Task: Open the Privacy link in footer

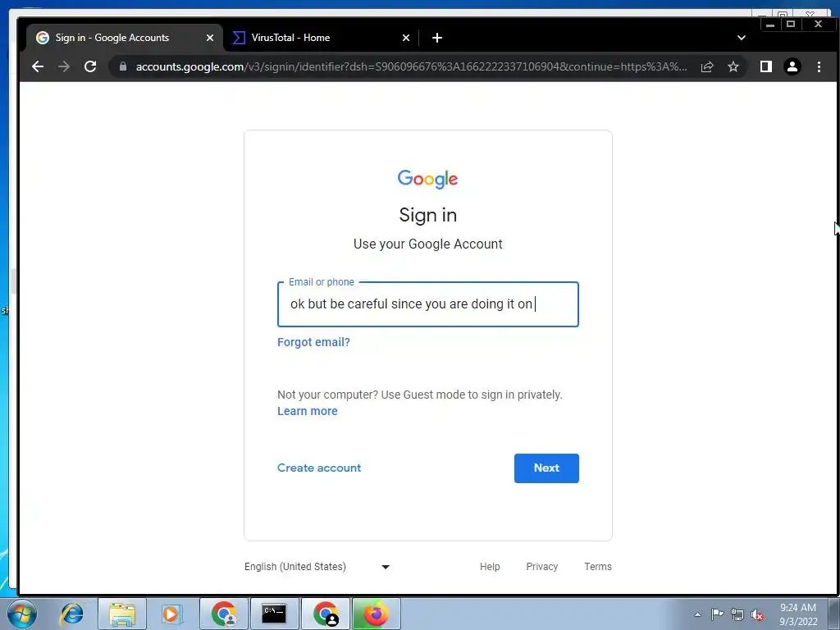Action: tap(541, 567)
